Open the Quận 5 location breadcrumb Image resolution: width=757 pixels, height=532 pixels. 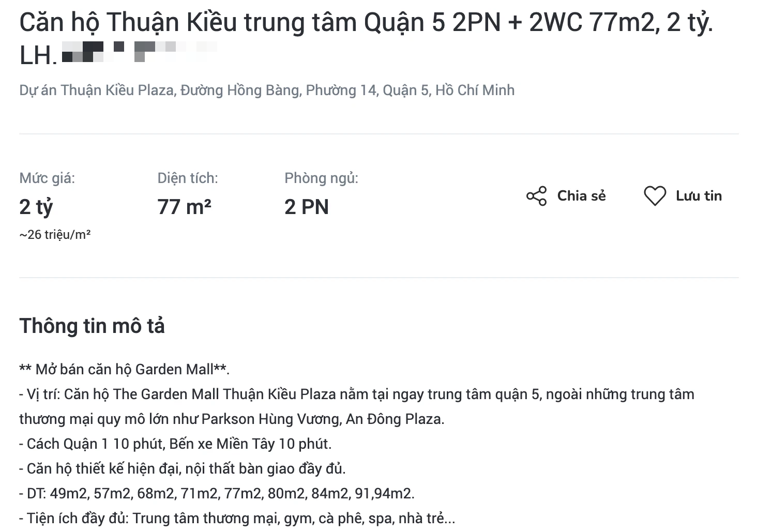(405, 90)
